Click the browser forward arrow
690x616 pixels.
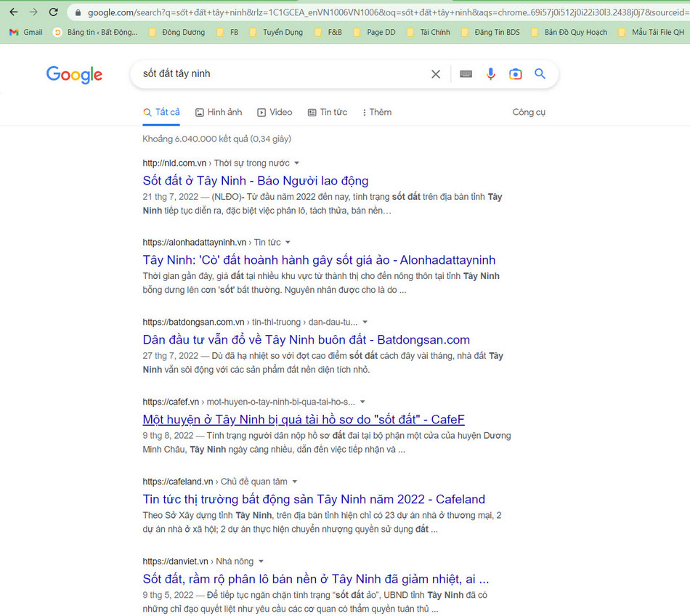tap(33, 12)
